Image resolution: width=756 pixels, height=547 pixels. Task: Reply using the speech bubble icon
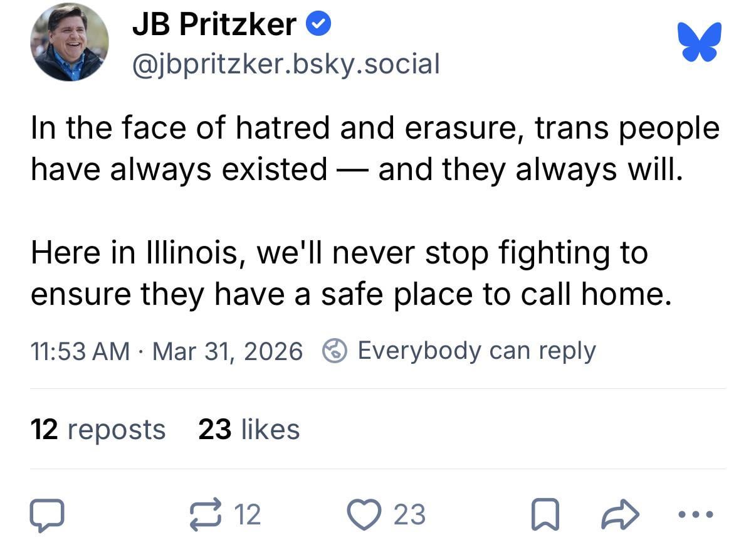47,514
